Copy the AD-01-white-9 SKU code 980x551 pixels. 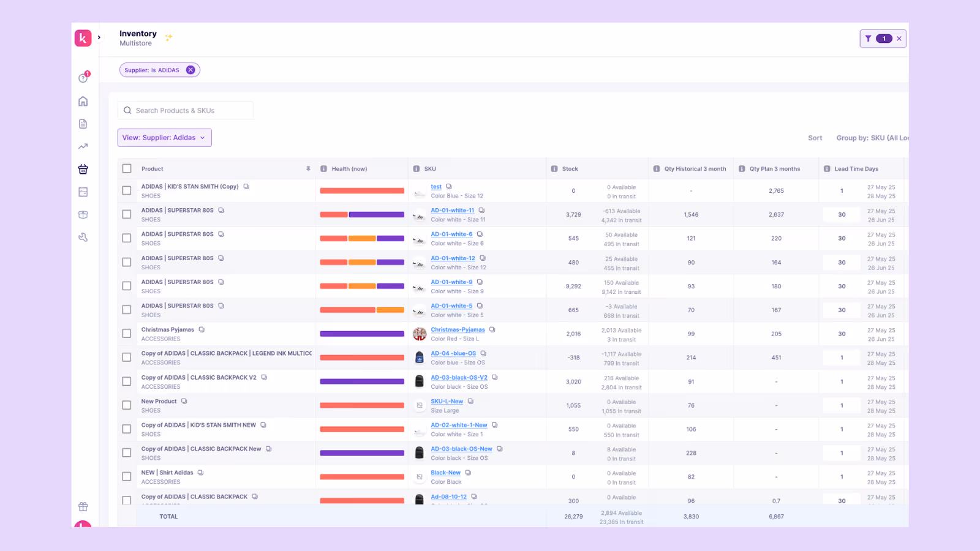click(x=480, y=282)
